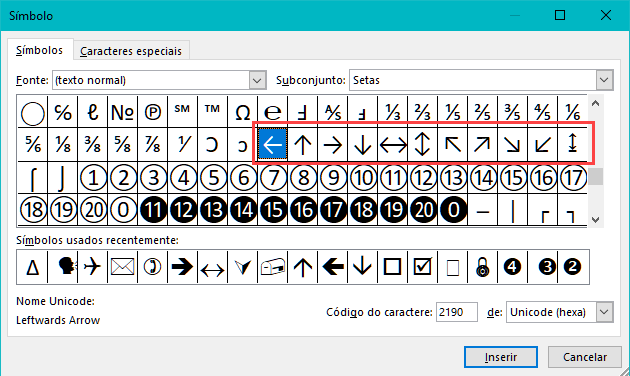This screenshot has width=630, height=376.
Task: Pick the up-down arrow with base symbol
Action: point(573,145)
